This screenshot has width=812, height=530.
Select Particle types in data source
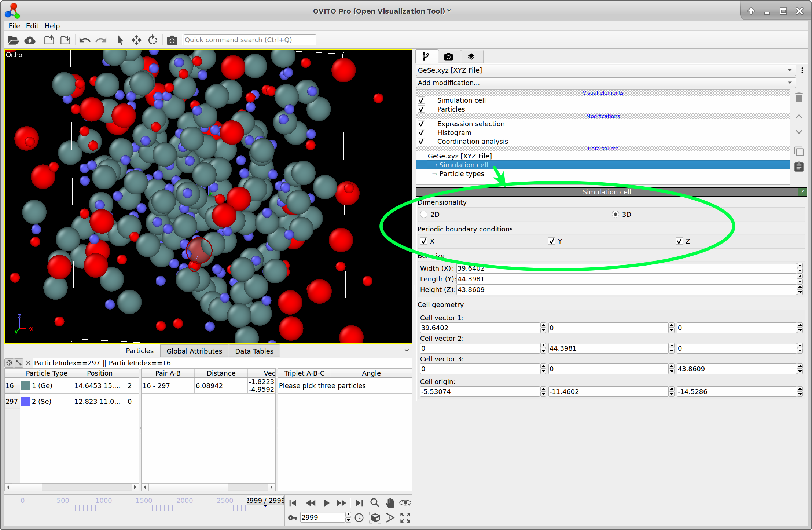[x=462, y=173]
